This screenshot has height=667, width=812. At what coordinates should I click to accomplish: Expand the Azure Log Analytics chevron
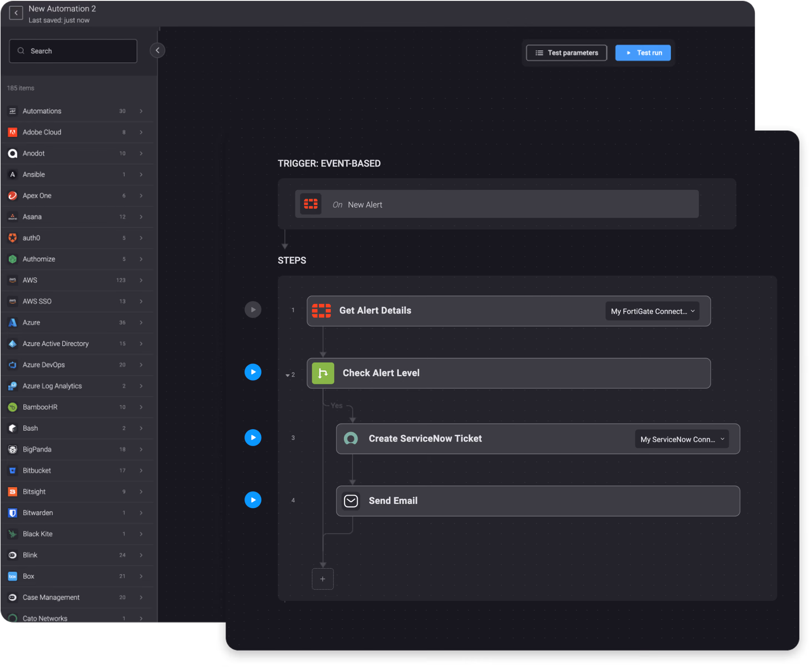coord(141,386)
